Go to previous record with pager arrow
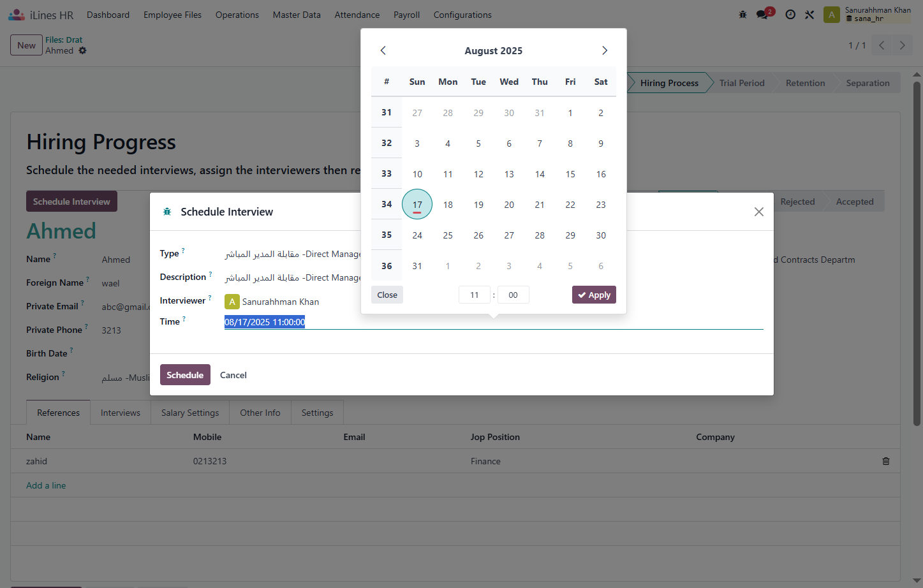Screen dimensions: 923x588 tap(882, 45)
